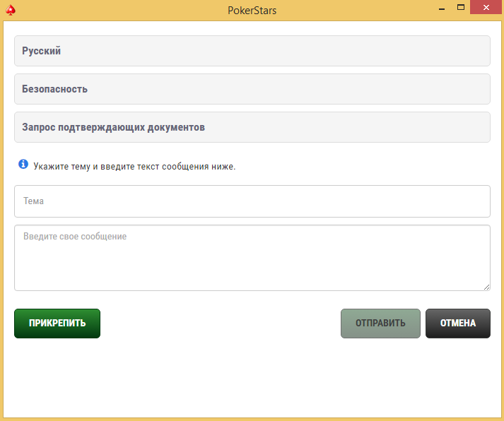Click the empty white area below the buttons
This screenshot has height=421, width=504.
[x=252, y=378]
